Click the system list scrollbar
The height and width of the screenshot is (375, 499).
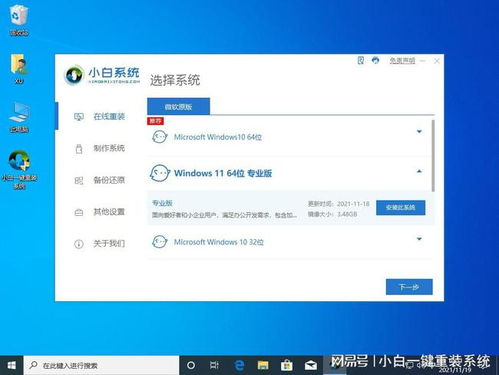click(433, 156)
